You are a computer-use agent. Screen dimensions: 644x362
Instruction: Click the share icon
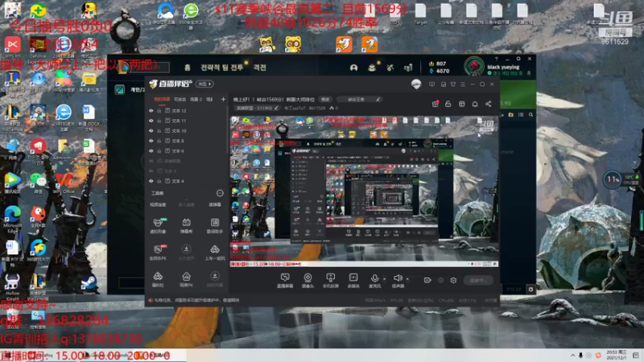point(489,104)
